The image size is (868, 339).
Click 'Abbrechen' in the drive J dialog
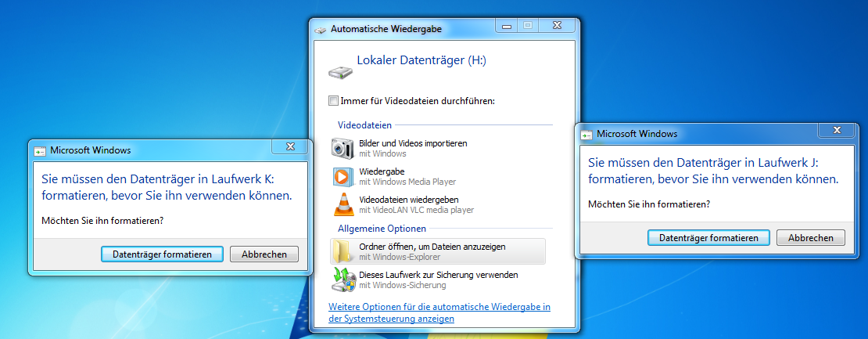pyautogui.click(x=811, y=238)
